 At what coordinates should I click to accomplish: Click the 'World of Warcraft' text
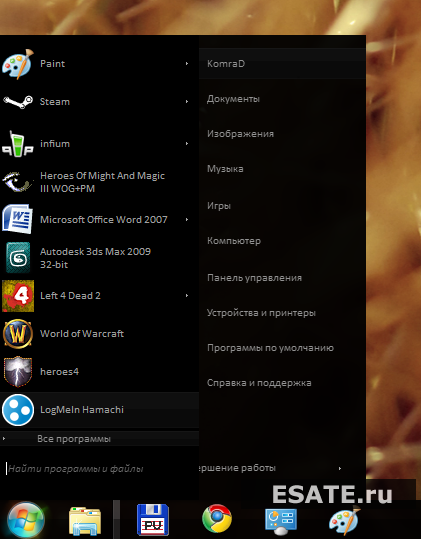point(82,333)
